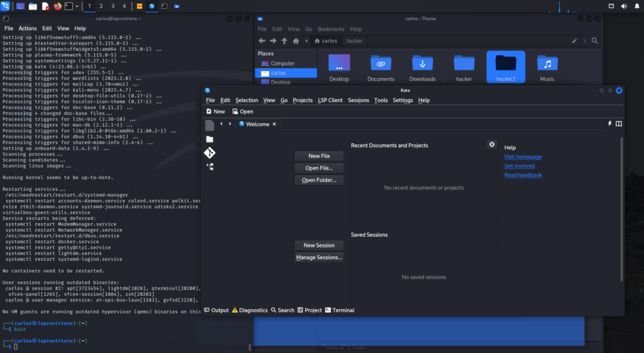Open Go menu in Thunar

coord(308,29)
